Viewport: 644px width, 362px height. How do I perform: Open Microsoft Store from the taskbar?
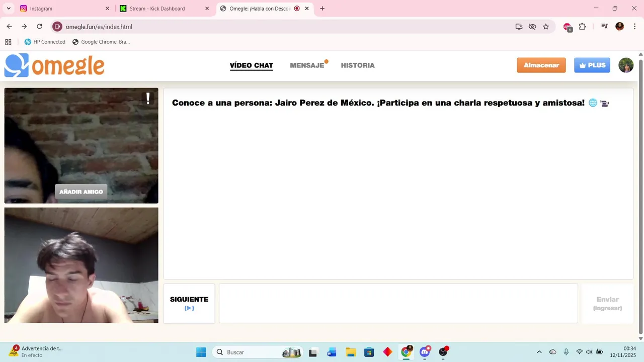coord(369,352)
